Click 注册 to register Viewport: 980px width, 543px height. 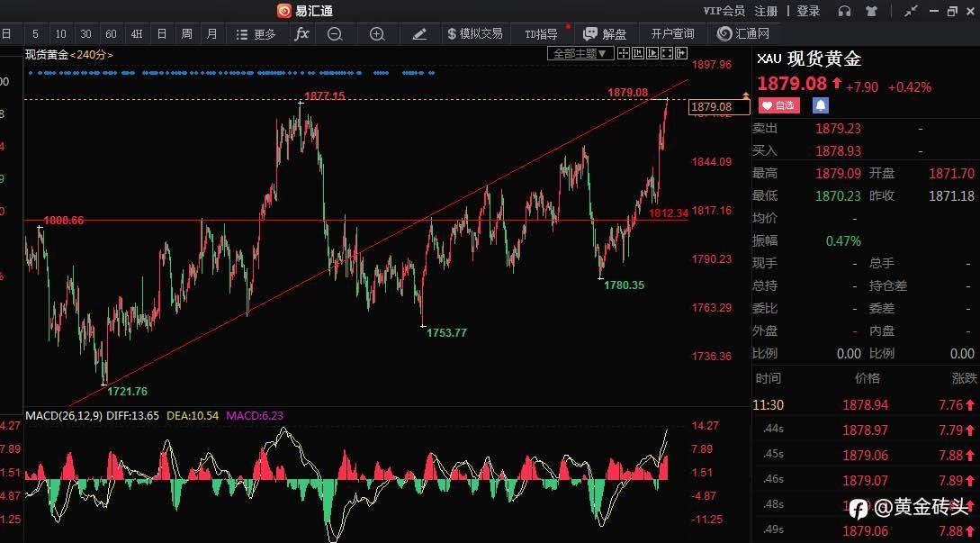[x=766, y=11]
